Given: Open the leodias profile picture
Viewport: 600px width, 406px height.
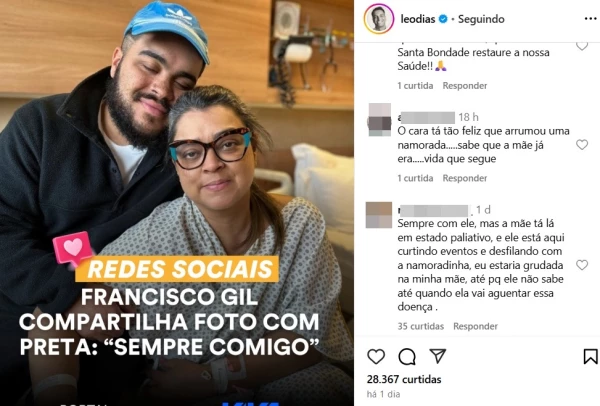Looking at the screenshot, I should click(x=379, y=19).
